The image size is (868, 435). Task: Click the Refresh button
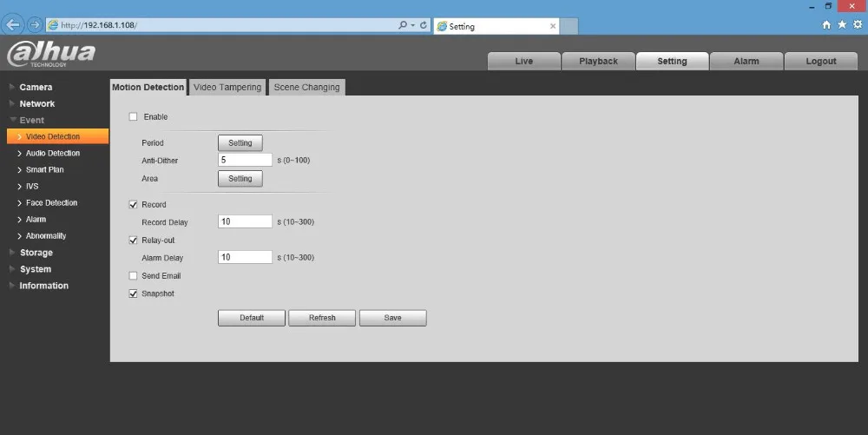(322, 318)
